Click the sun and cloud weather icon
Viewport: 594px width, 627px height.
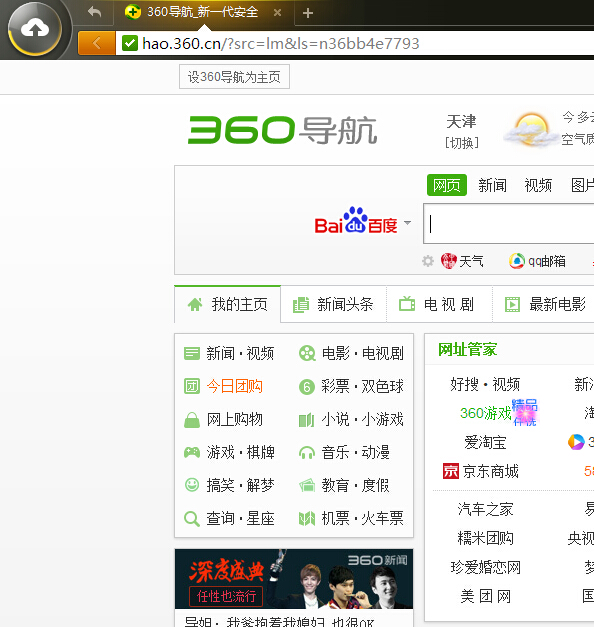[x=530, y=129]
